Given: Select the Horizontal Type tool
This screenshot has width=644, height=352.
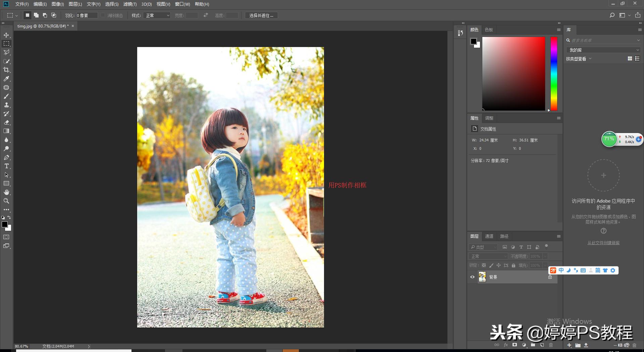Looking at the screenshot, I should 6,166.
